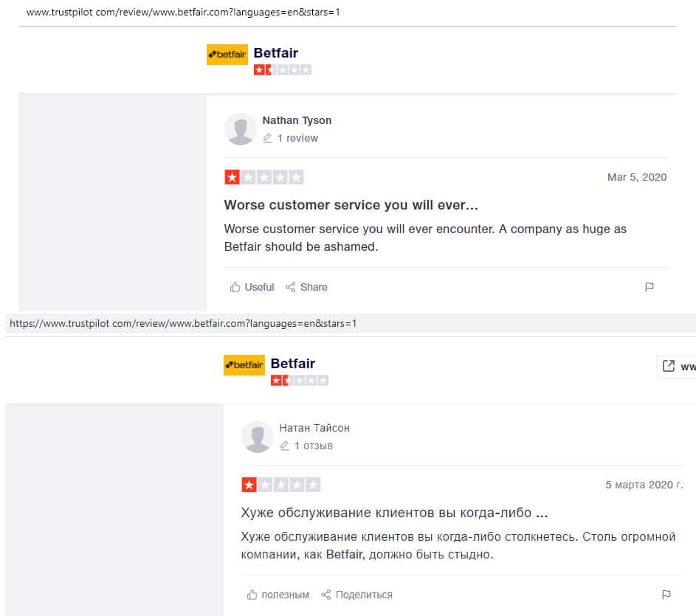Click the pencil icon beside 1 review

tap(267, 138)
